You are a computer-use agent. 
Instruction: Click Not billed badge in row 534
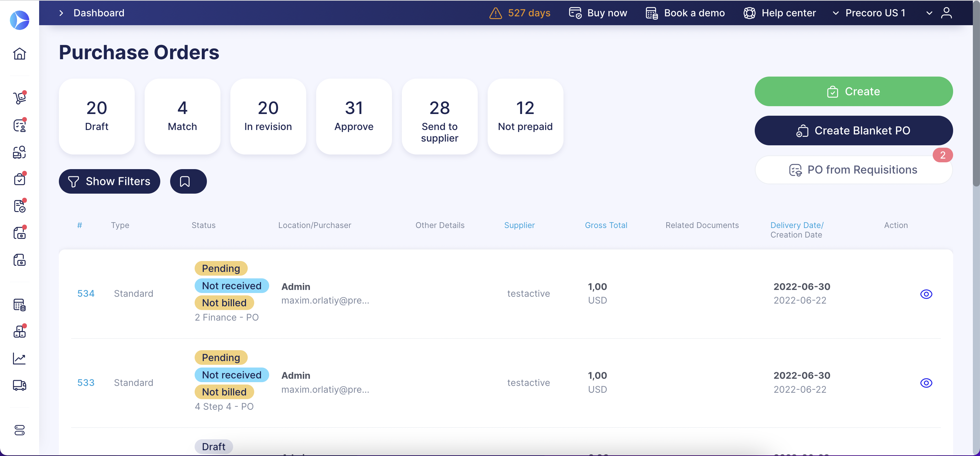coord(224,303)
